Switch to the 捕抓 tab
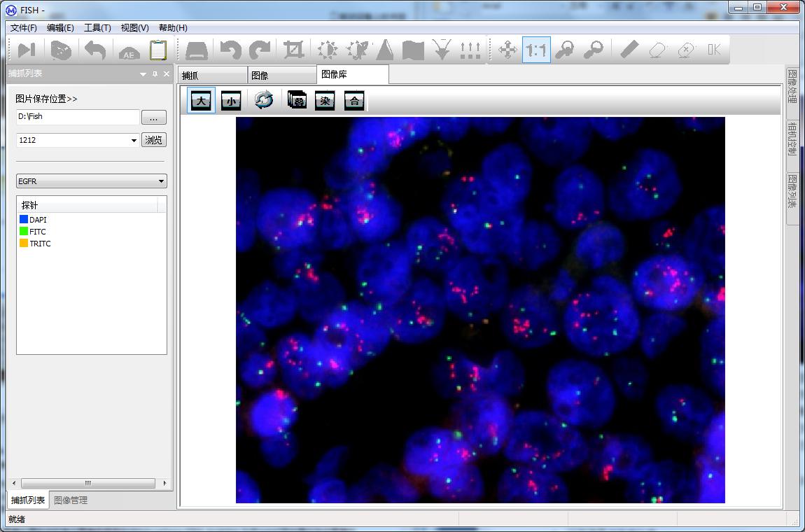 point(212,76)
